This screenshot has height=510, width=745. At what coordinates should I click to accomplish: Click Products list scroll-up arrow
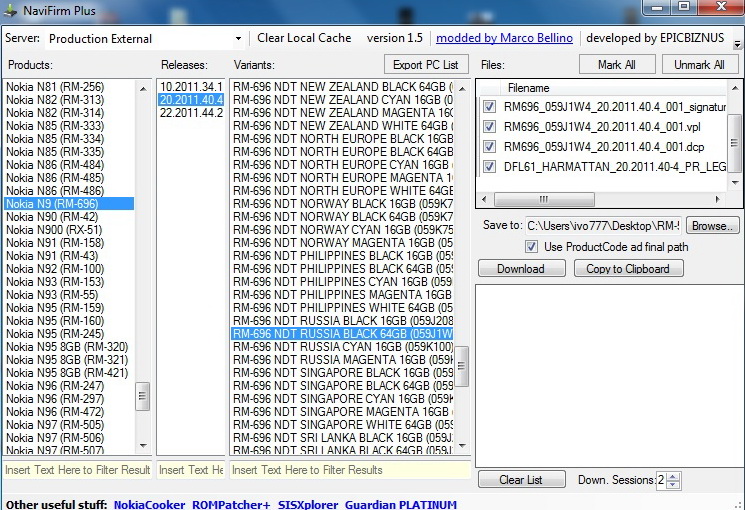point(143,89)
